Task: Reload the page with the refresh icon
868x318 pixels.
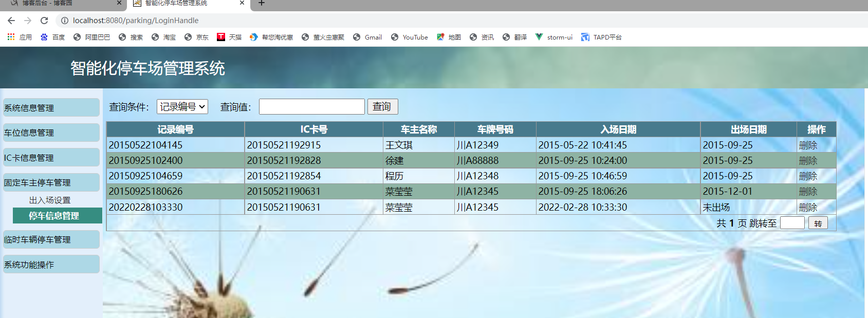Action: tap(44, 21)
